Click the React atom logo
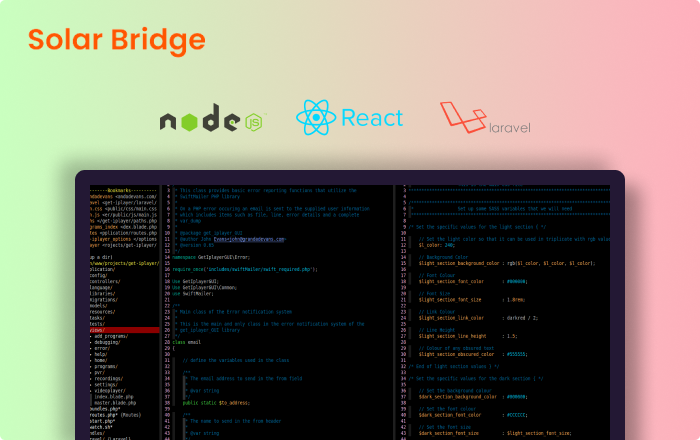 coord(316,117)
